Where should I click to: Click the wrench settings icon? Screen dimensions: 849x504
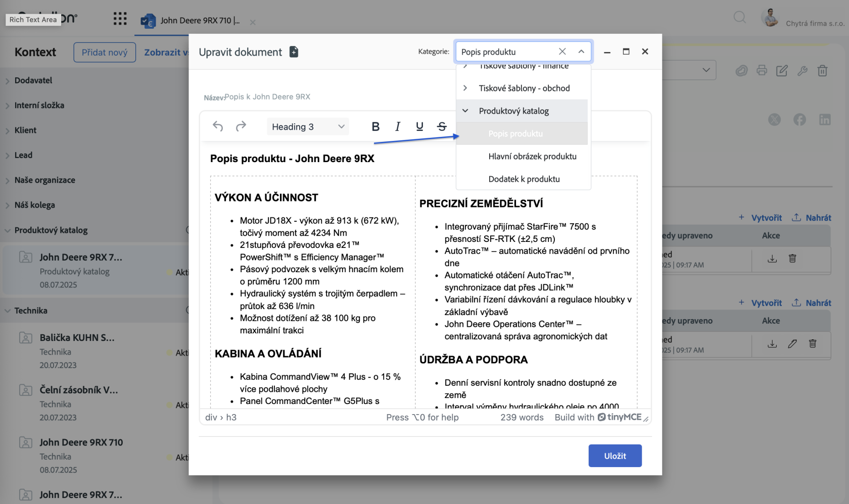pyautogui.click(x=802, y=71)
